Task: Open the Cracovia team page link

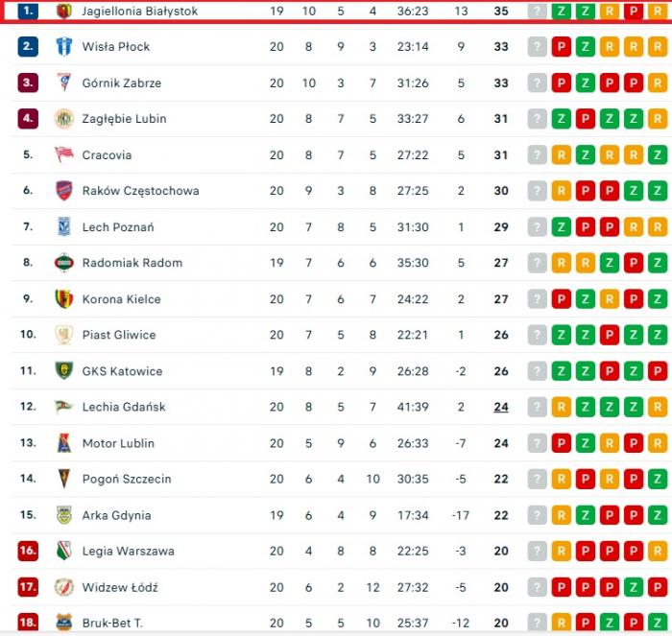Action: pyautogui.click(x=107, y=154)
